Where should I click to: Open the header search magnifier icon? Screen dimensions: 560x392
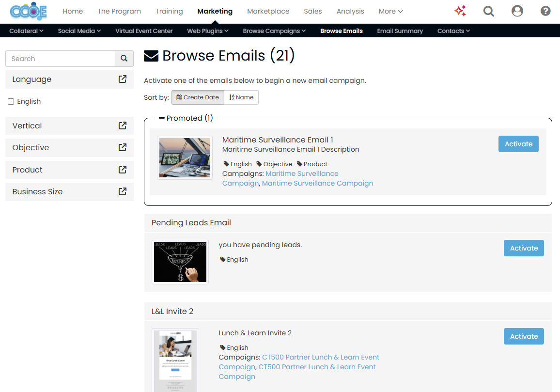[x=489, y=12]
